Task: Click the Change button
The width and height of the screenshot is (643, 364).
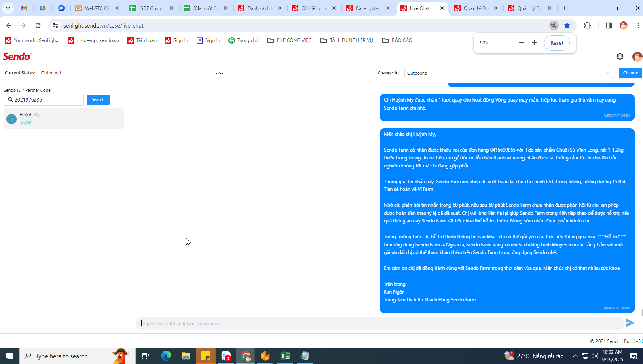Action: pos(630,73)
